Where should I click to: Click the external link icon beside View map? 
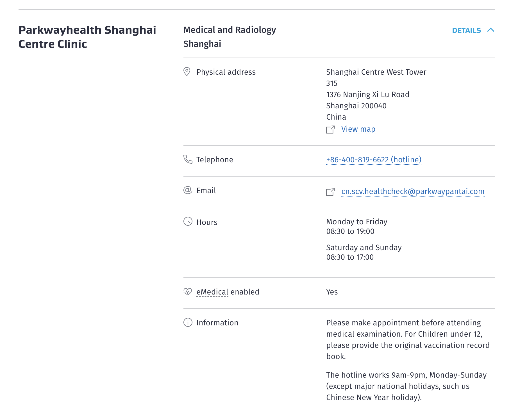click(330, 129)
